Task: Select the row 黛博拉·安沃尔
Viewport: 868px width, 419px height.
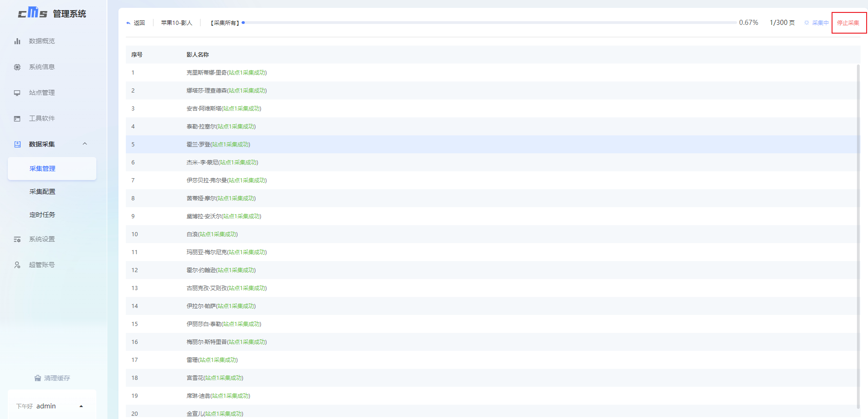Action: [493, 216]
